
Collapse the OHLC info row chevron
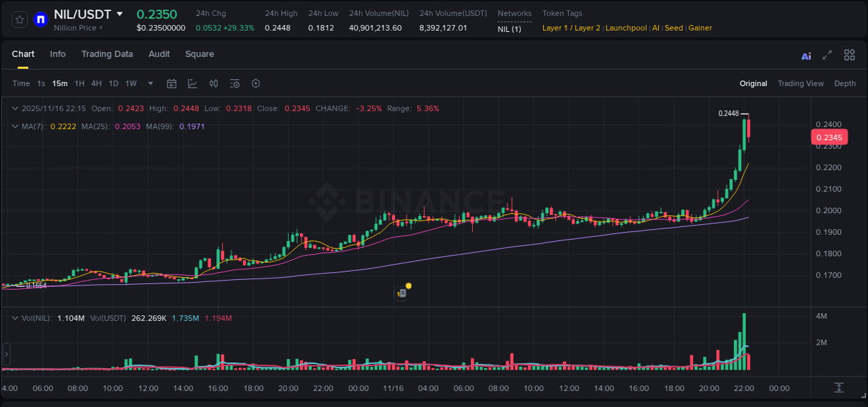pyautogui.click(x=15, y=108)
